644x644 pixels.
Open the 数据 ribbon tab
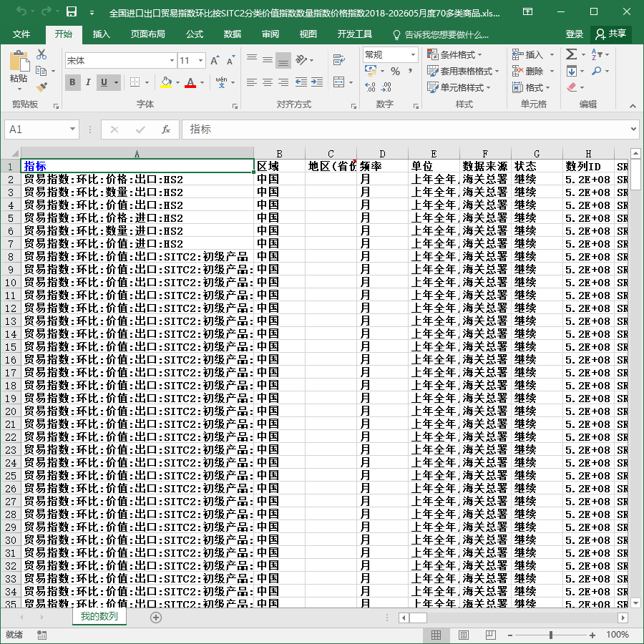(x=232, y=34)
